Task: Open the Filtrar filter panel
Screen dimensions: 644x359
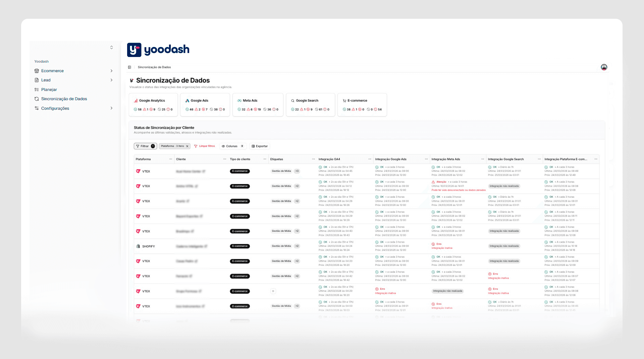Action: pyautogui.click(x=145, y=146)
